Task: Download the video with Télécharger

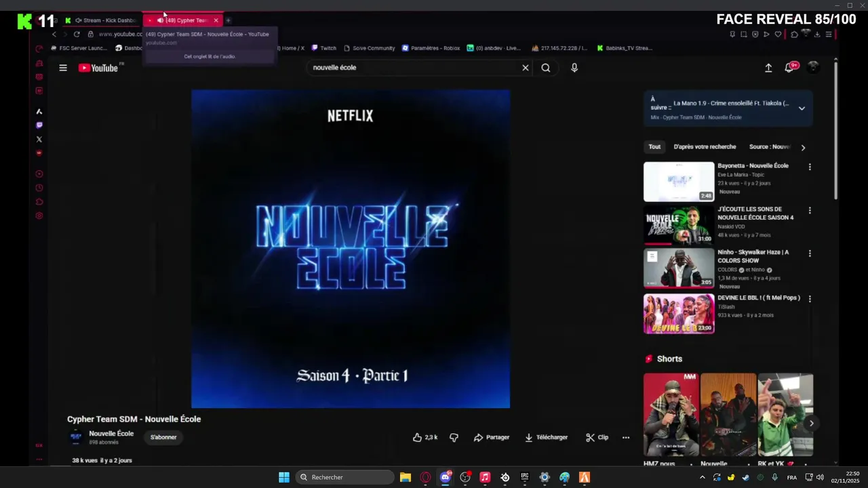Action: [x=547, y=437]
